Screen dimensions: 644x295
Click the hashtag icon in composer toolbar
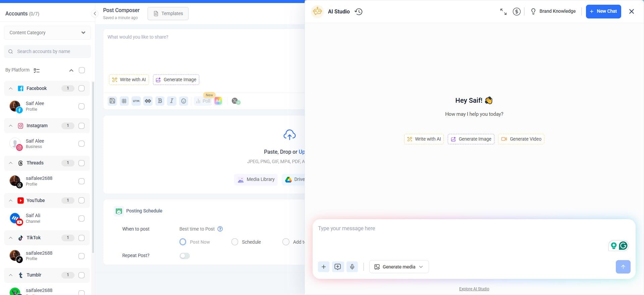click(124, 101)
